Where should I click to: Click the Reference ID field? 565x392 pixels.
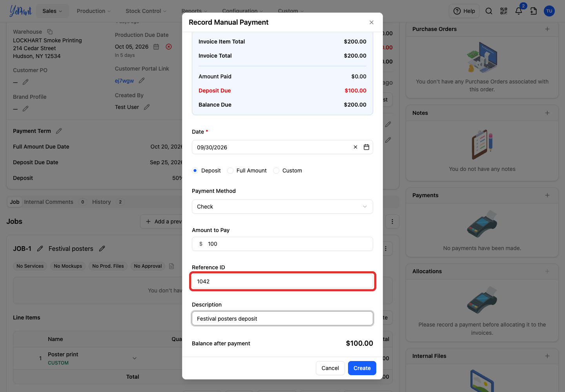[282, 281]
